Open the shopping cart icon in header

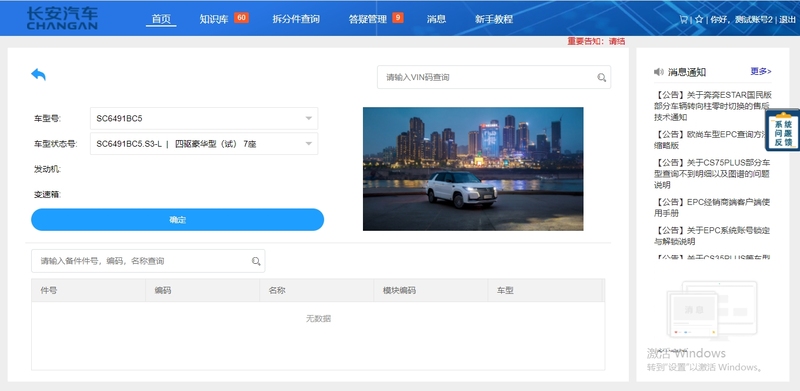coord(683,19)
